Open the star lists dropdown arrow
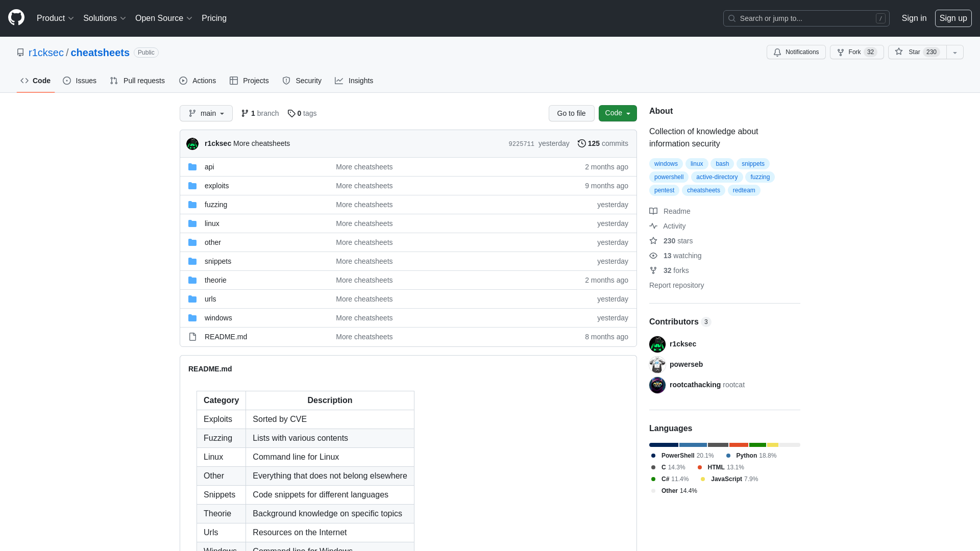This screenshot has width=980, height=551. coord(955,52)
